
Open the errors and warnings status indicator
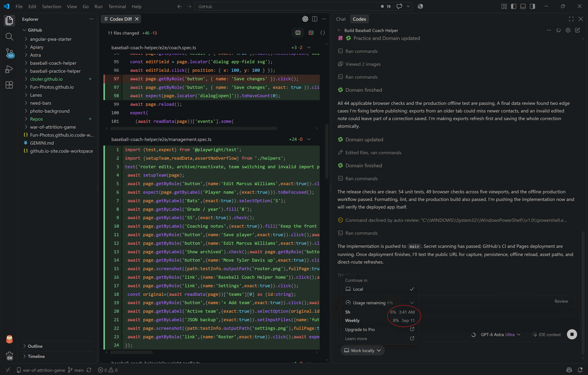pyautogui.click(x=108, y=370)
